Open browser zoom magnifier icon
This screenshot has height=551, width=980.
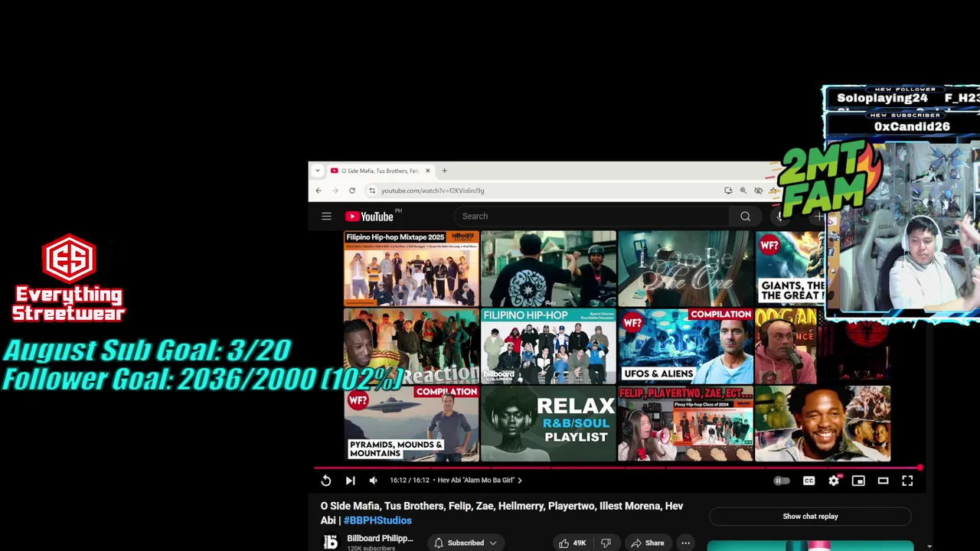tap(743, 191)
